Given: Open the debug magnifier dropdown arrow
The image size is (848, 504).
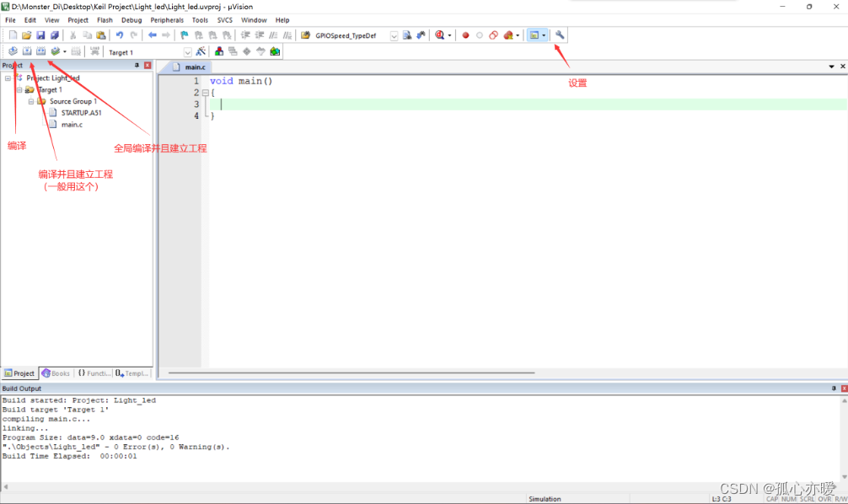Looking at the screenshot, I should point(449,35).
